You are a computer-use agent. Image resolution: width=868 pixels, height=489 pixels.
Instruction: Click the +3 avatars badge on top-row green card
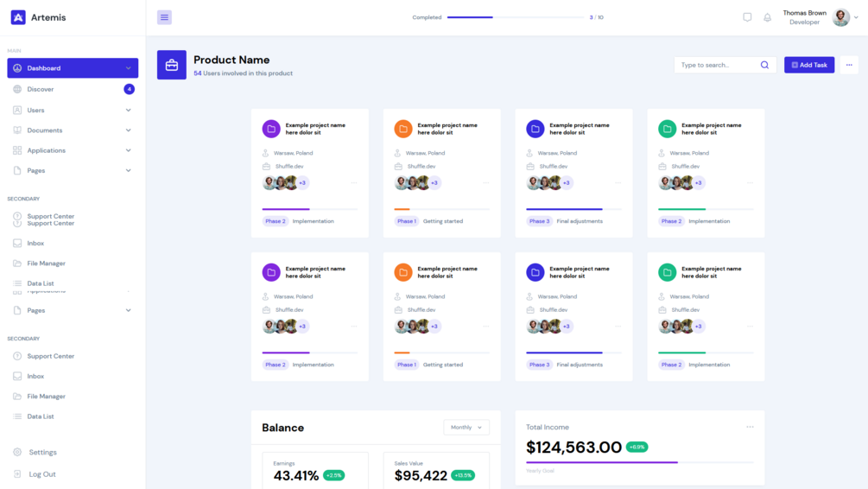(x=699, y=183)
